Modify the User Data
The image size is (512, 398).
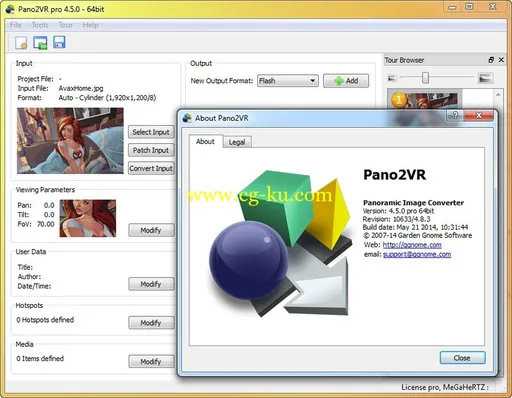click(x=151, y=284)
